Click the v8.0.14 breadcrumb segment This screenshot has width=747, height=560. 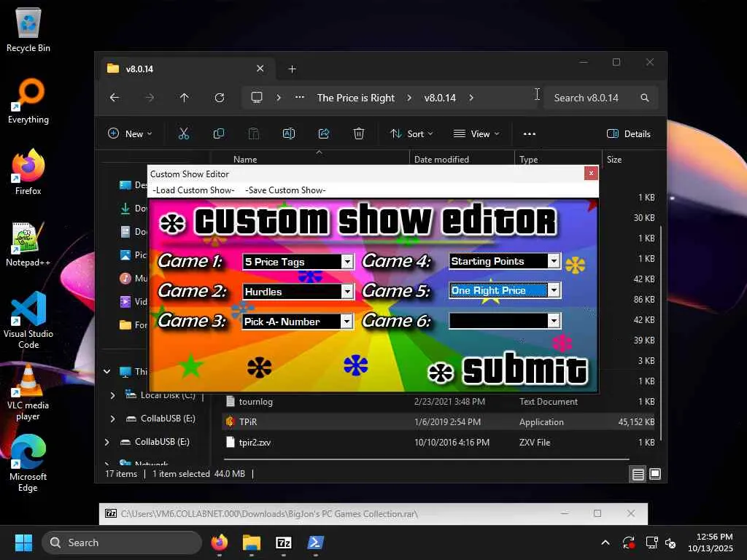click(x=440, y=98)
